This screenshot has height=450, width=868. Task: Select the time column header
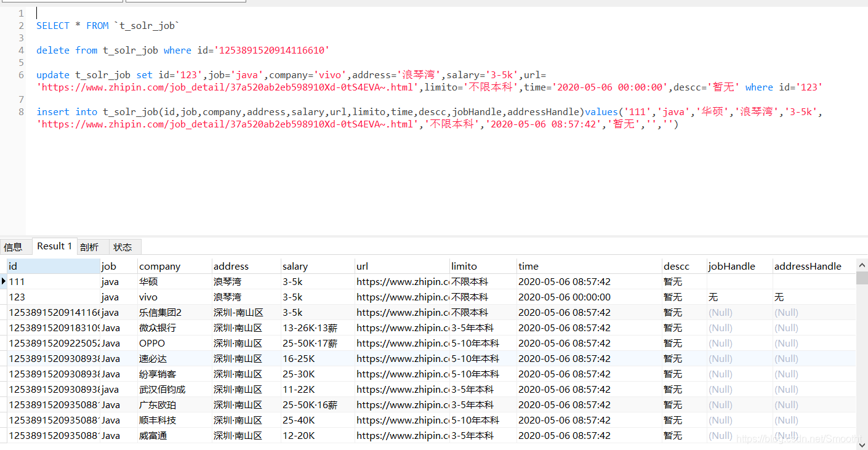(589, 266)
